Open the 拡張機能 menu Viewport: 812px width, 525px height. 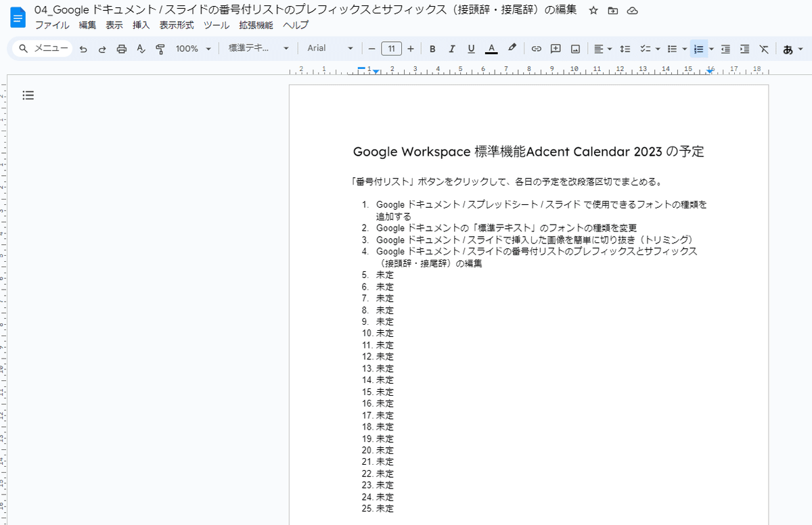coord(256,25)
